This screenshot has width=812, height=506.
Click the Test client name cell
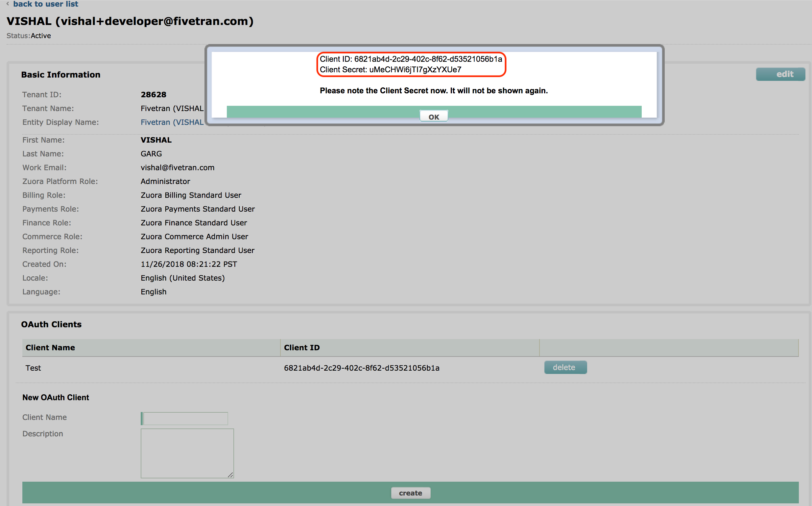click(x=33, y=368)
